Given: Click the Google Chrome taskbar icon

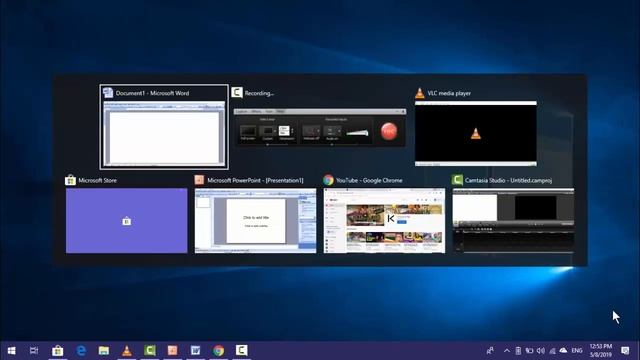Looking at the screenshot, I should click(x=218, y=351).
